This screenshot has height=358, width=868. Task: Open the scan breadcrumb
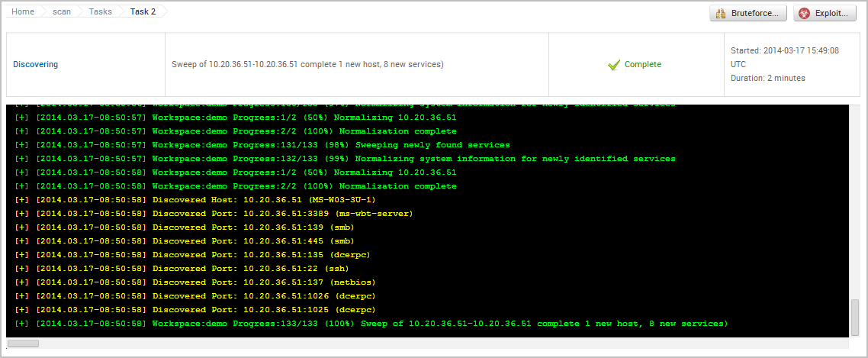coord(62,11)
